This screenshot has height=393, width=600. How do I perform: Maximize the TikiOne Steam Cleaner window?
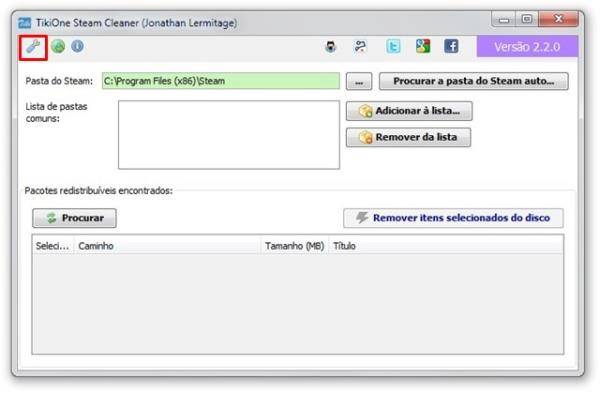pos(527,19)
